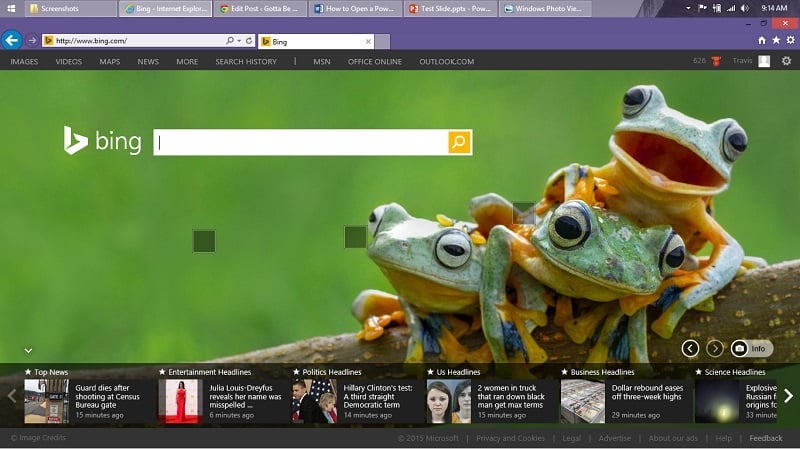Open the IMAGES tab
Screen dimensions: 800x449
(x=24, y=62)
